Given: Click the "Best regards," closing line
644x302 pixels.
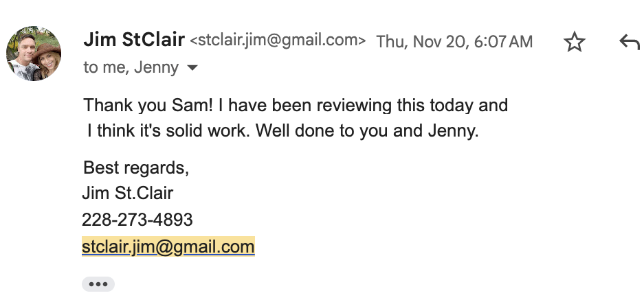Looking at the screenshot, I should (x=135, y=167).
